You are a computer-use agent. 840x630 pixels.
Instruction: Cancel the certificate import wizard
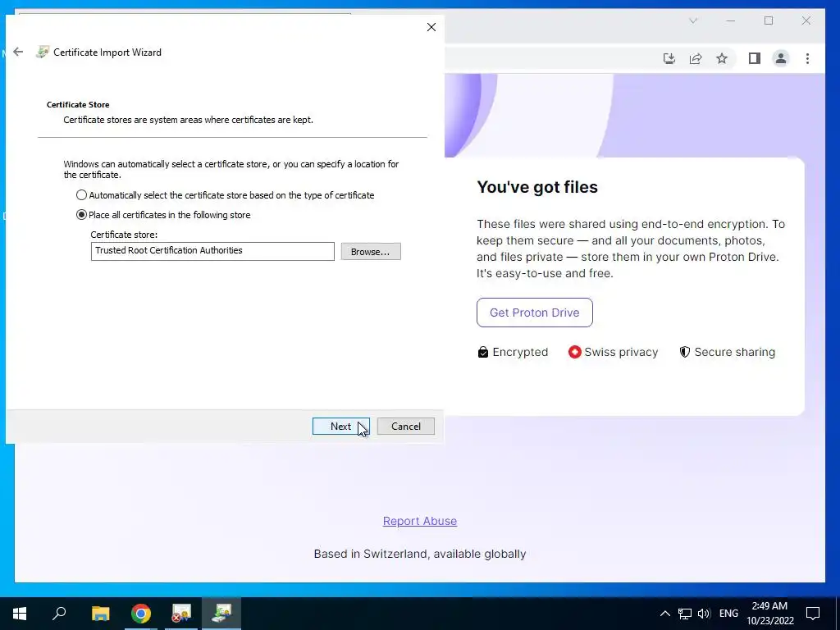pyautogui.click(x=405, y=427)
